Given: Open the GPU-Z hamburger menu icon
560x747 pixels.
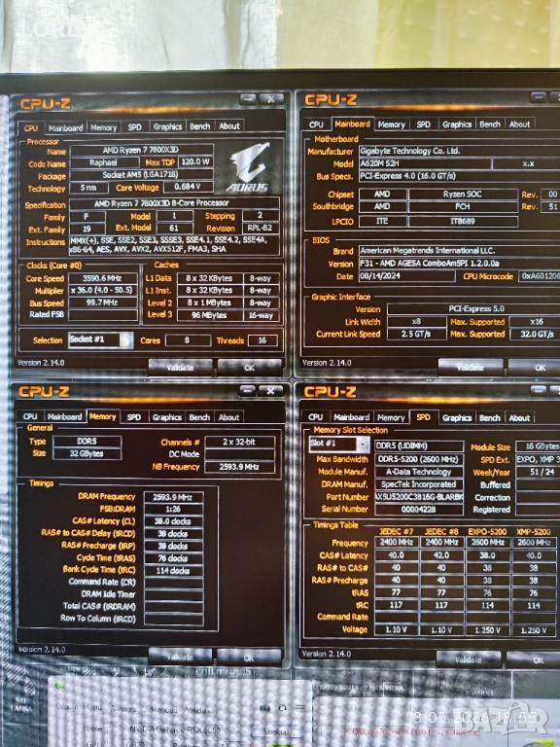Looking at the screenshot, I should pyautogui.click(x=300, y=708).
